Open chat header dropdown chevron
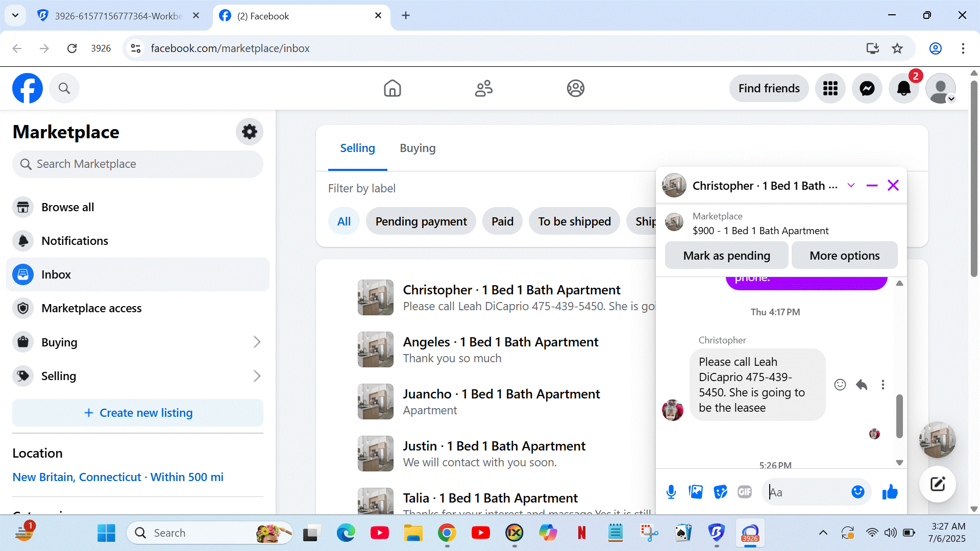The image size is (980, 551). click(x=851, y=185)
